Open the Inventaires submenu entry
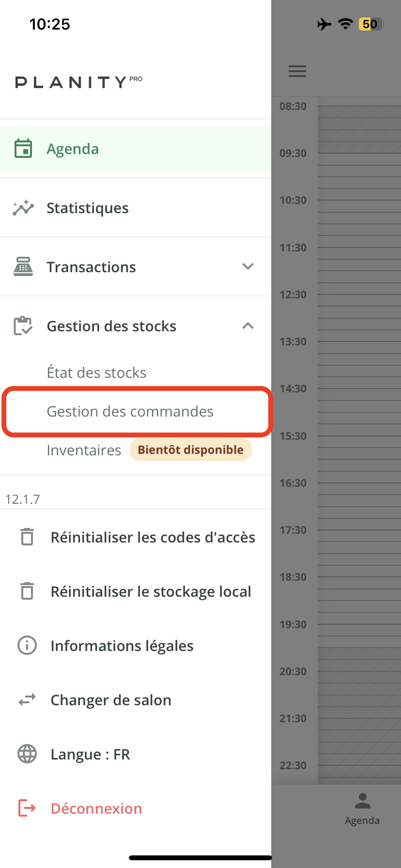401x868 pixels. pyautogui.click(x=84, y=450)
